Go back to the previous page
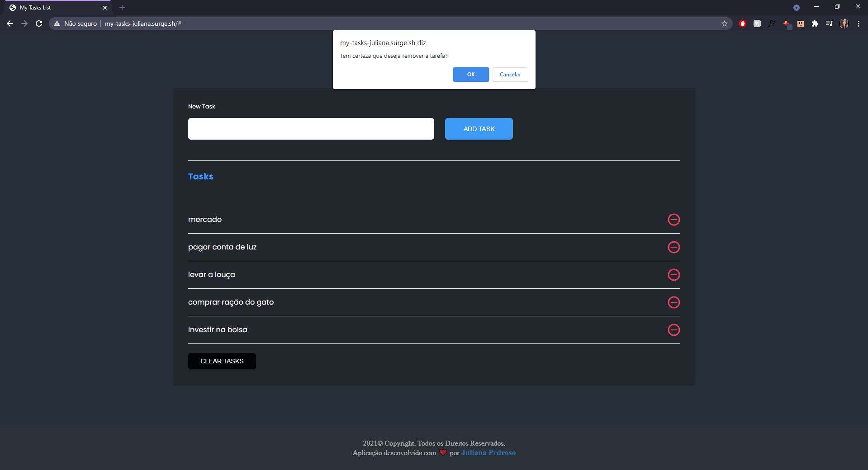 [9, 23]
